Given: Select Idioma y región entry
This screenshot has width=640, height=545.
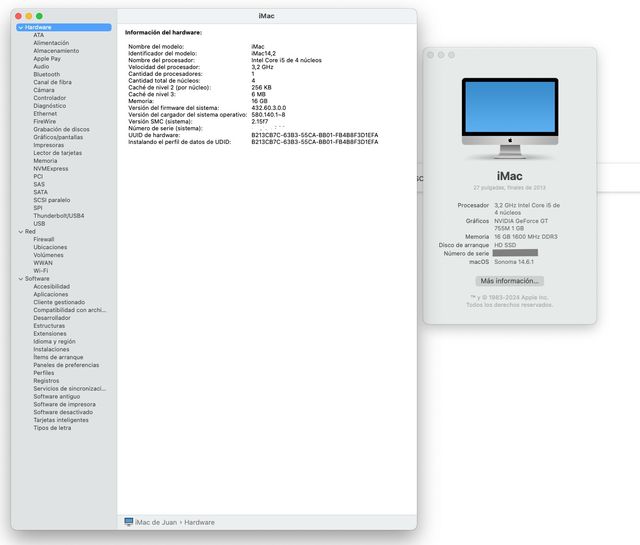Looking at the screenshot, I should coord(54,341).
